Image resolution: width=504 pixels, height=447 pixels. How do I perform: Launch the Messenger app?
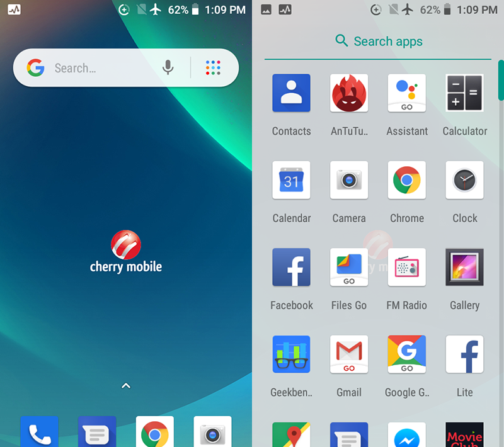coord(406,434)
